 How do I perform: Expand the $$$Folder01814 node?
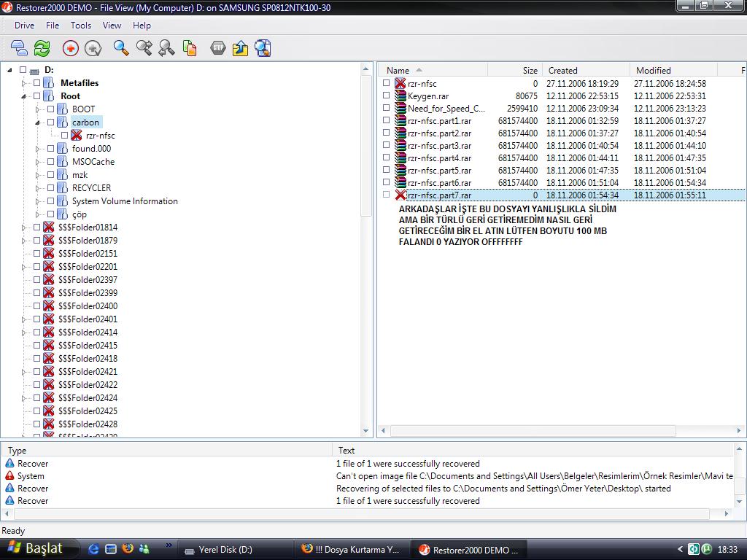pos(23,227)
